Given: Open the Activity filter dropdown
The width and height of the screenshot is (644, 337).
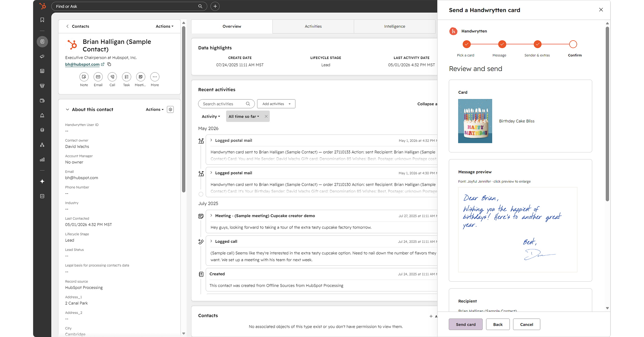Looking at the screenshot, I should tap(211, 116).
